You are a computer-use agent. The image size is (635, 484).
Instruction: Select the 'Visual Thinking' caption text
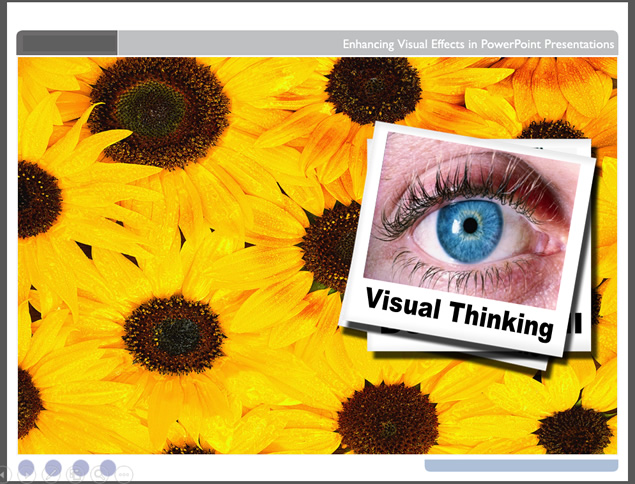458,310
